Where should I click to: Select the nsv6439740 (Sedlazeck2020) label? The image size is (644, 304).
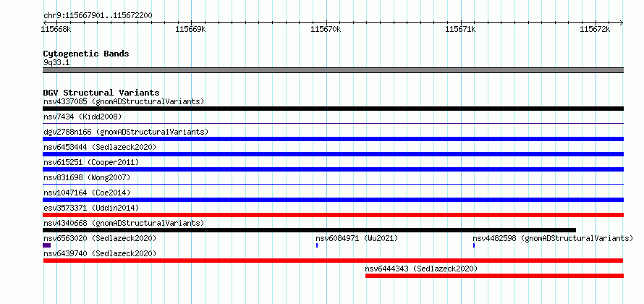(100, 253)
